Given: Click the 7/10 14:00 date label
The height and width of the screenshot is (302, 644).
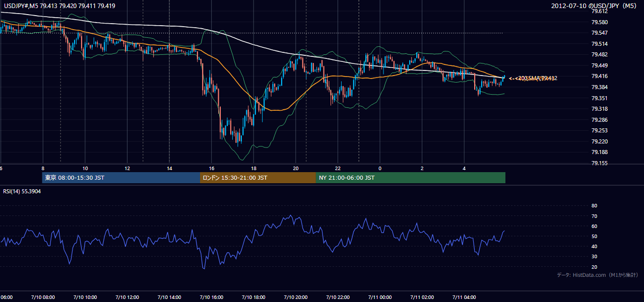Looking at the screenshot, I should click(169, 297).
